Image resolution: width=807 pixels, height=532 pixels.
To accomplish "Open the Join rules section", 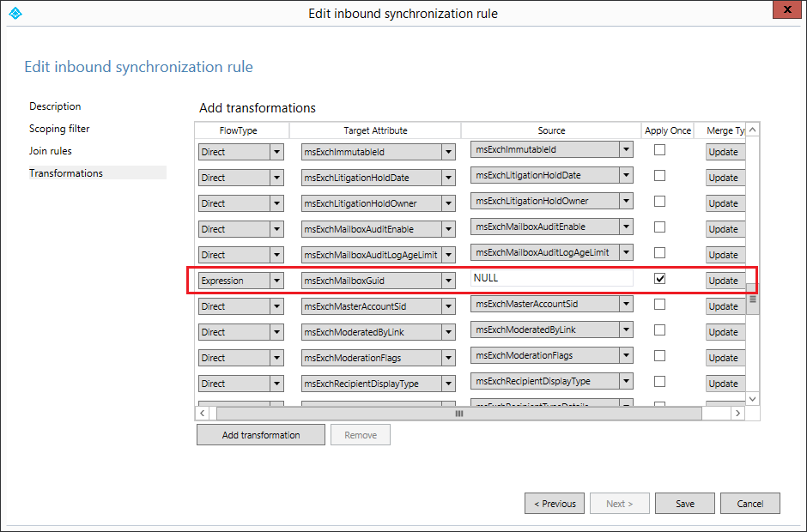I will 51,151.
